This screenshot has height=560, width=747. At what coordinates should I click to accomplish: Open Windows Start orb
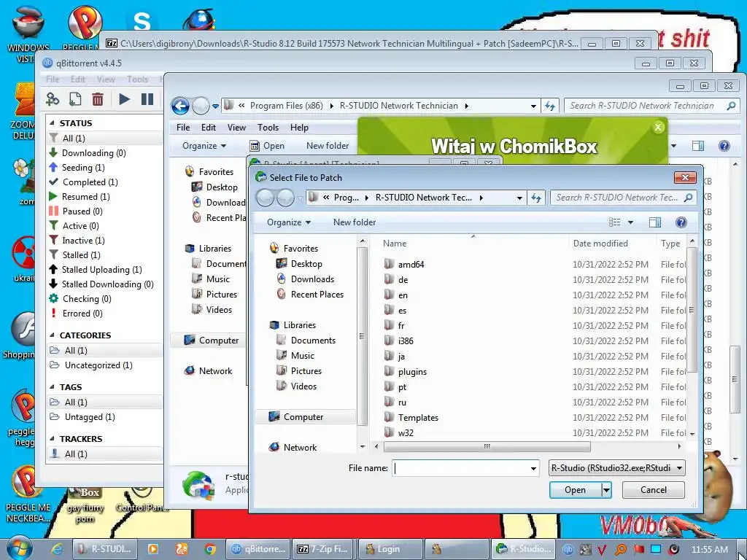pos(19,548)
